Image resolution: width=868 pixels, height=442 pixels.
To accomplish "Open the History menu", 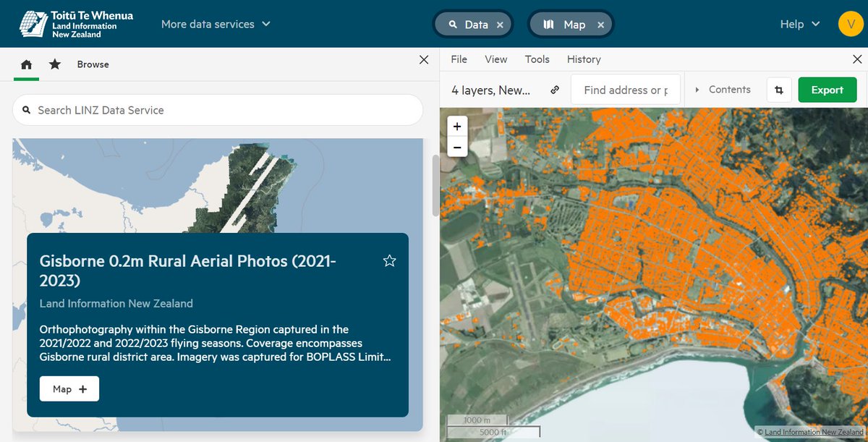I will coord(584,59).
